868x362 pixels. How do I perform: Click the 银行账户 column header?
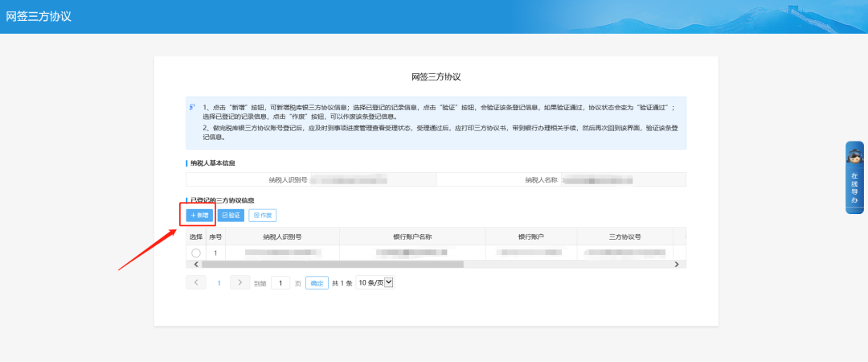pyautogui.click(x=531, y=237)
